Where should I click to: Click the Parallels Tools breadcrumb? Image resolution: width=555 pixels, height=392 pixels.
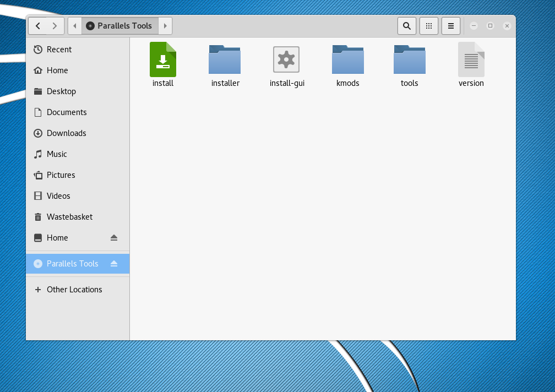(118, 25)
